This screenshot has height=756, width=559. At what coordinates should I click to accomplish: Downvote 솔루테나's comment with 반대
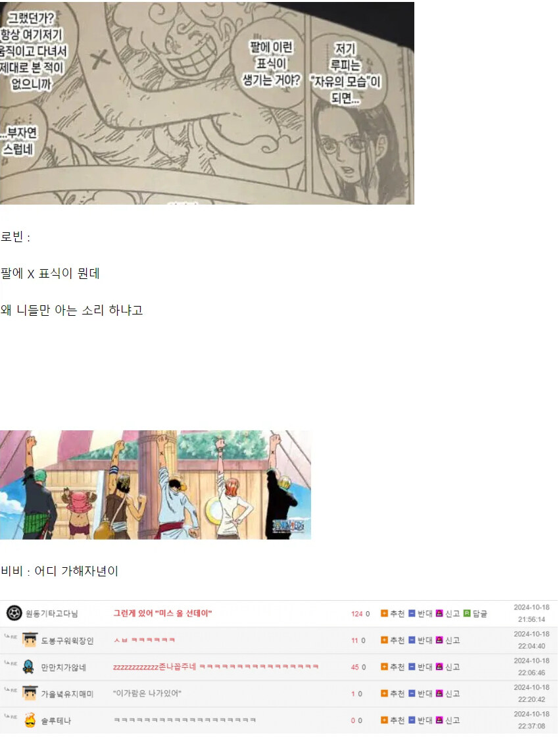pos(420,720)
